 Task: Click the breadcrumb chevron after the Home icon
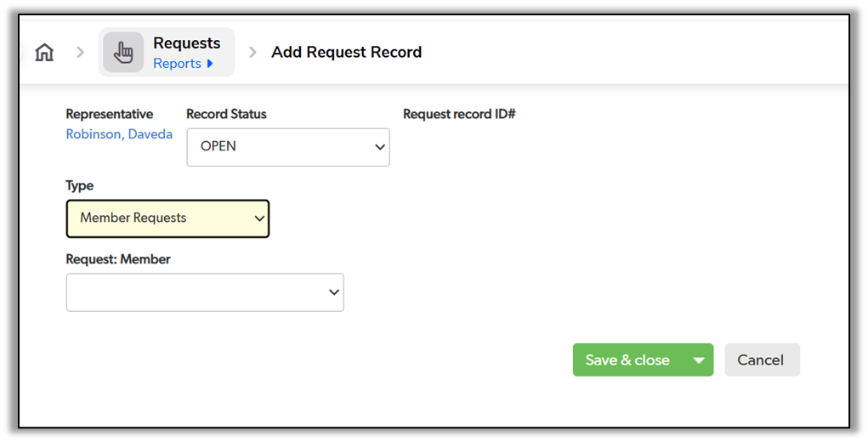[81, 53]
